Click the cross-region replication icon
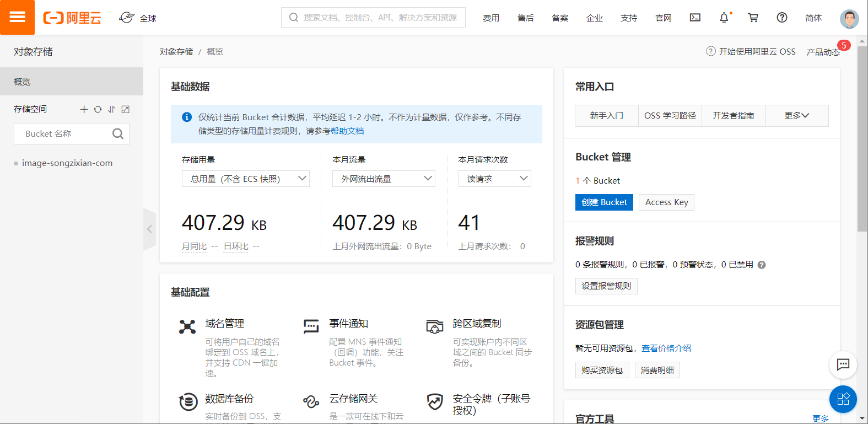This screenshot has height=424, width=868. click(435, 326)
